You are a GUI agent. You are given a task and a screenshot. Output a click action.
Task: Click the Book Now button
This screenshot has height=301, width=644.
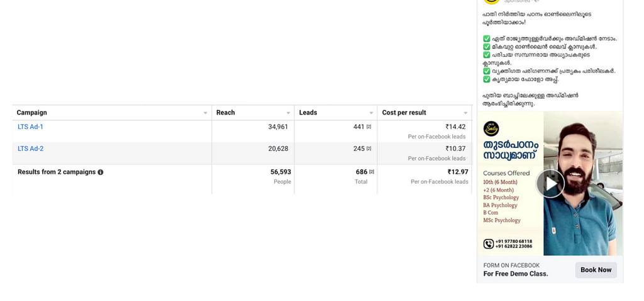pyautogui.click(x=596, y=270)
